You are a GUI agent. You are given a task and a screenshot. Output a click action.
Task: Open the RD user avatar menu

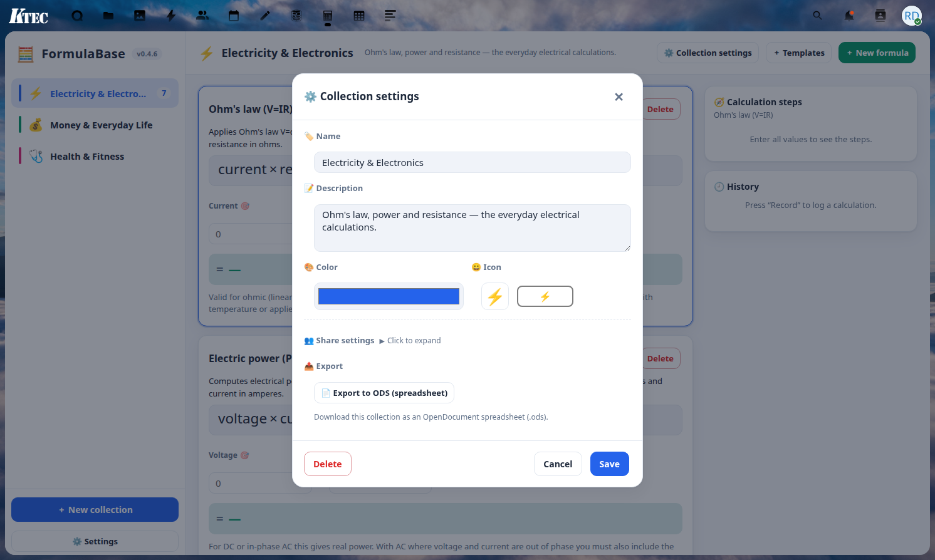pyautogui.click(x=912, y=16)
